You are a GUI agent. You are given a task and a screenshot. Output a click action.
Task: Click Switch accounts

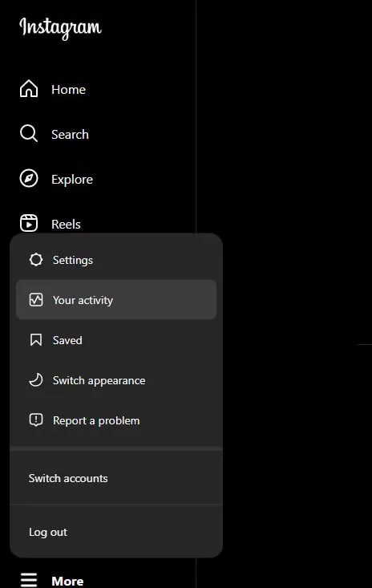pos(68,478)
